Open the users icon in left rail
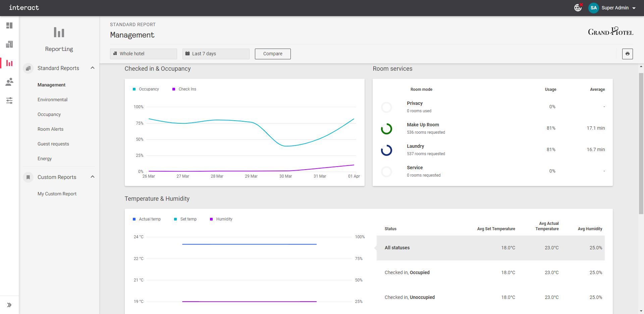644x314 pixels. (x=9, y=82)
